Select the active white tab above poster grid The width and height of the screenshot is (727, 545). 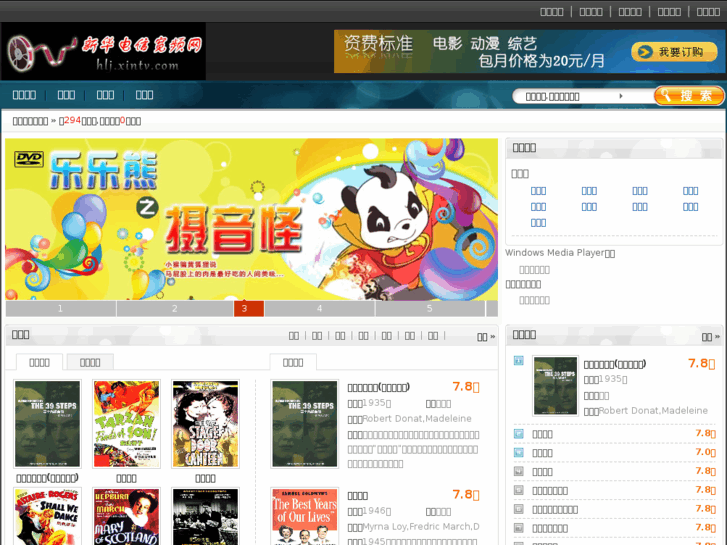point(39,362)
